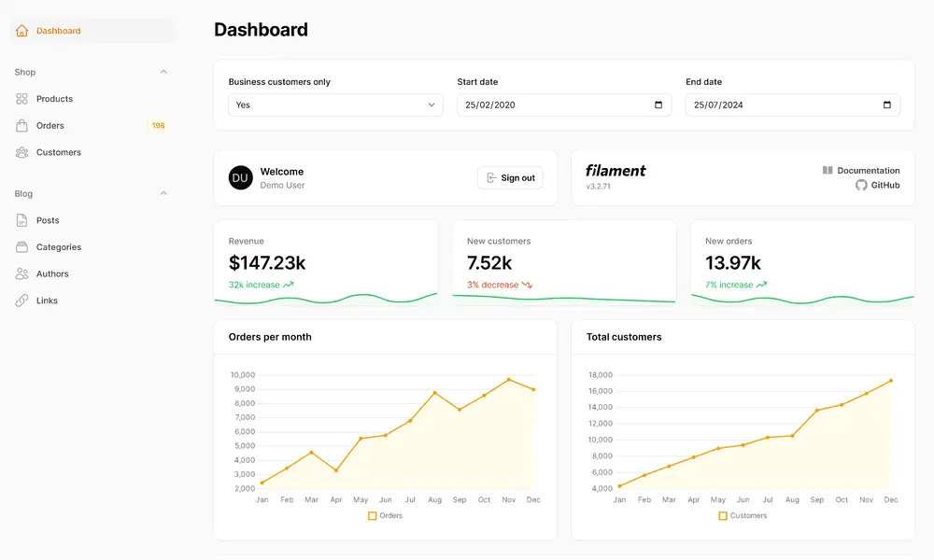The image size is (934, 560).
Task: Open the End date calendar picker icon
Action: pos(887,105)
